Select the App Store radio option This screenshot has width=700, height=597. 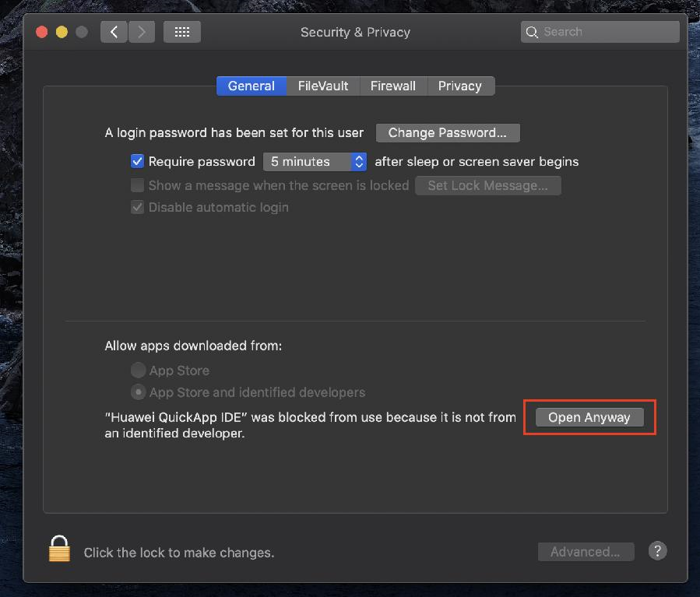138,370
